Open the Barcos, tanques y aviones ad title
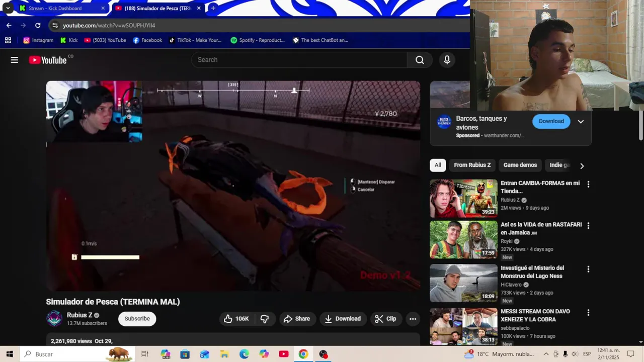This screenshot has height=362, width=644. [481, 123]
